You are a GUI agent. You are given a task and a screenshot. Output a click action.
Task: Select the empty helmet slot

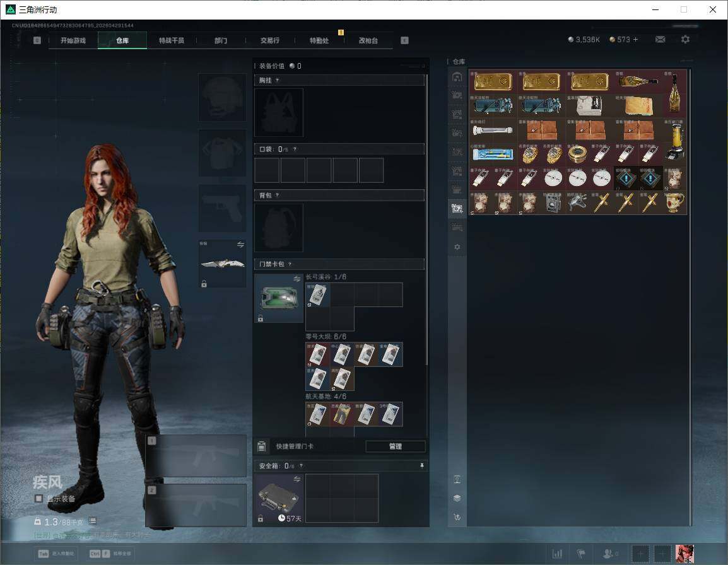click(x=223, y=98)
